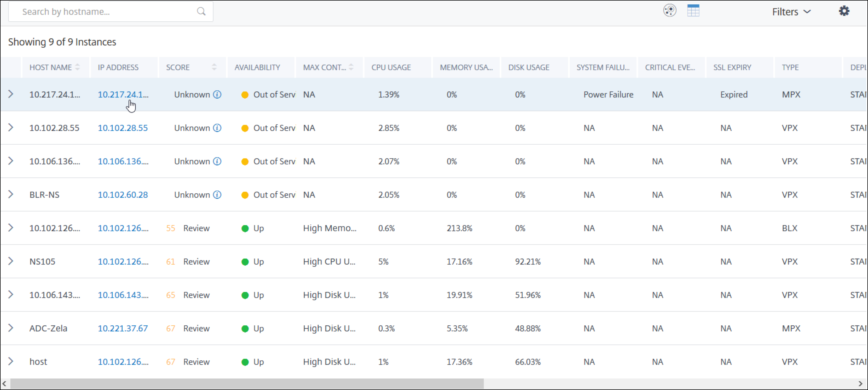Open settings gear icon
The height and width of the screenshot is (390, 868).
point(844,11)
